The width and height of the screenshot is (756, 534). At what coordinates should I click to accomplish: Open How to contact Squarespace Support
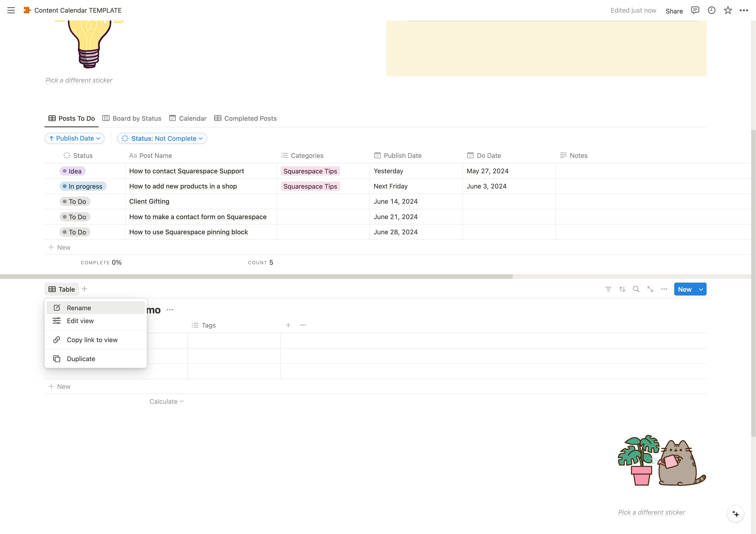coord(186,171)
